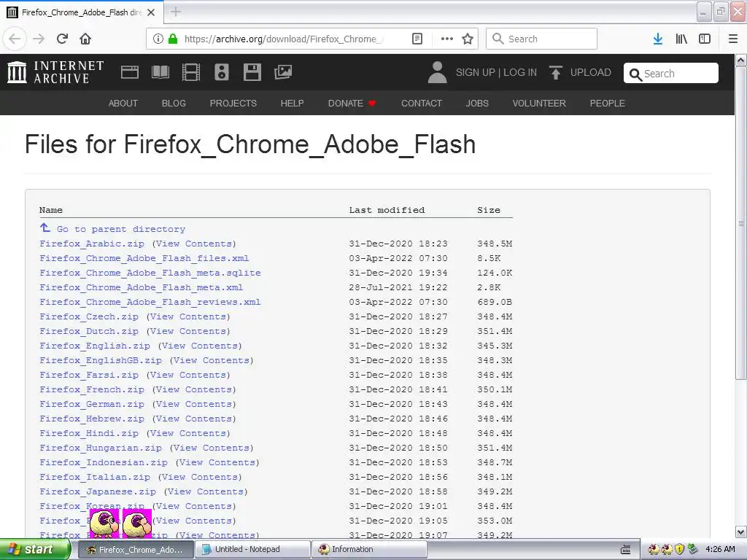
Task: Open the Images icon
Action: click(283, 72)
